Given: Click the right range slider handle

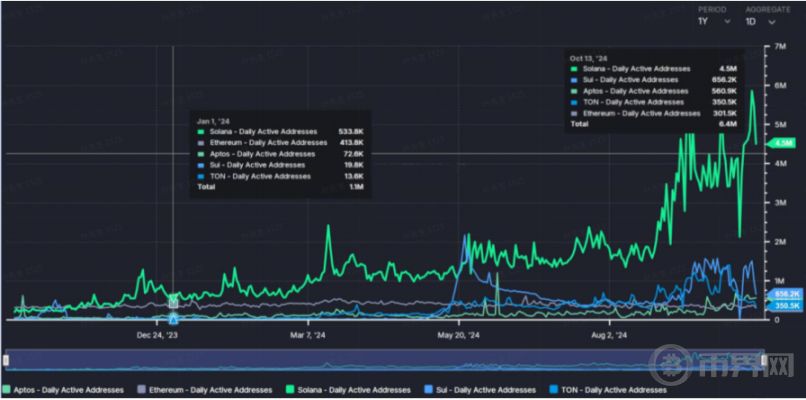Looking at the screenshot, I should (763, 361).
